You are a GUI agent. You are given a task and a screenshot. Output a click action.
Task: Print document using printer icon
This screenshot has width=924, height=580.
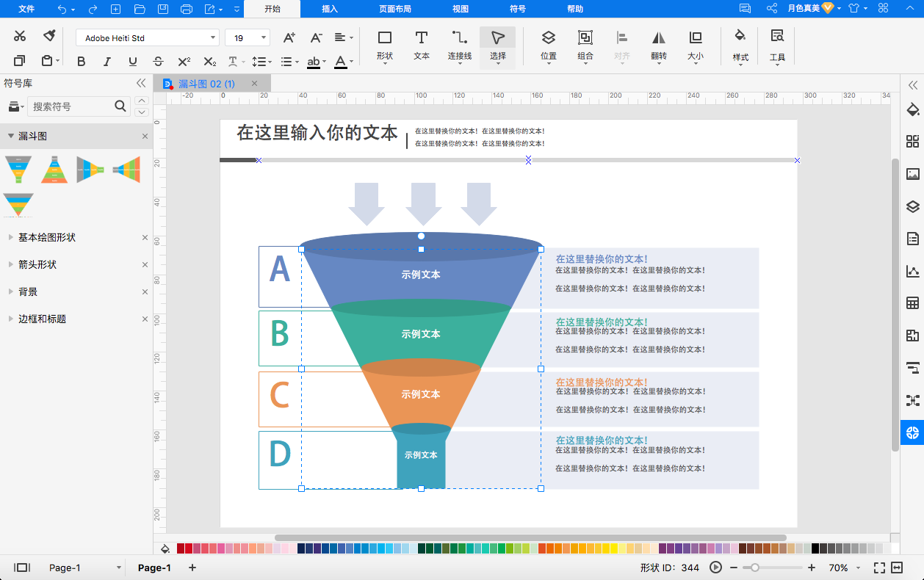[187, 9]
